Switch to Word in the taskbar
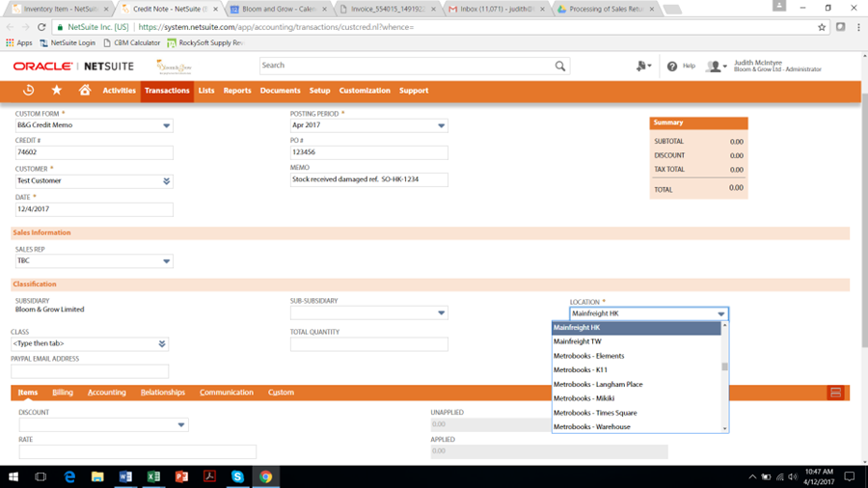 tap(125, 477)
